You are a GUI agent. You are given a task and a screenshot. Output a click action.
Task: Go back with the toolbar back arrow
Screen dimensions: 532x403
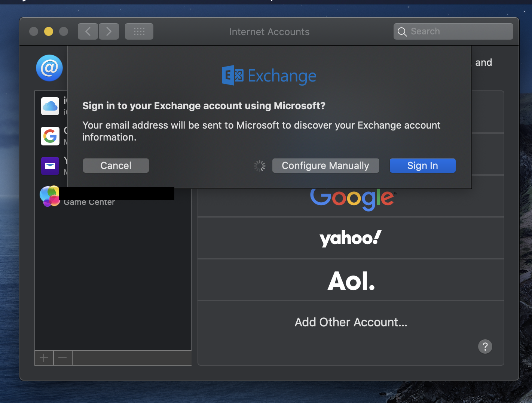[x=88, y=31]
